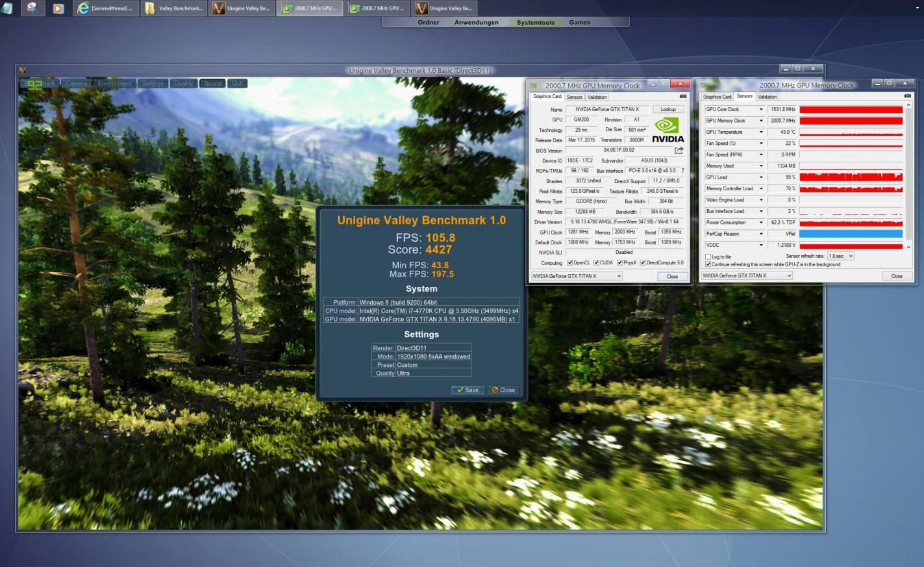Click Sensors list scrollbar down arrow
924x567 pixels.
pyautogui.click(x=908, y=247)
